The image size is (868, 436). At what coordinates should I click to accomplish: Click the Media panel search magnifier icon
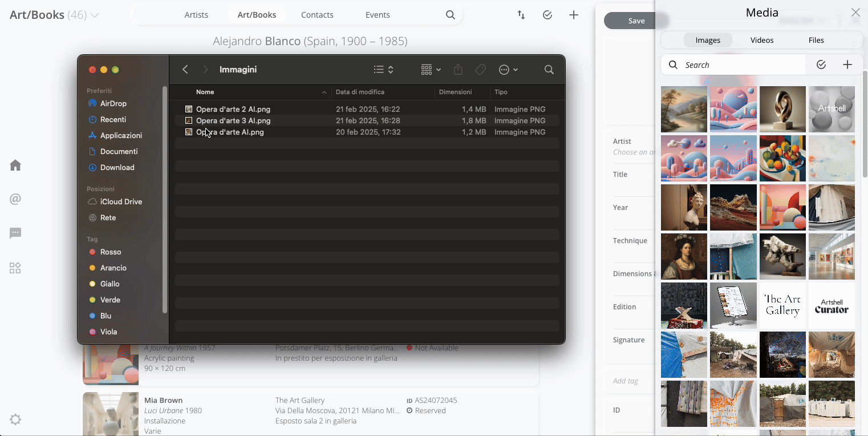pyautogui.click(x=674, y=65)
